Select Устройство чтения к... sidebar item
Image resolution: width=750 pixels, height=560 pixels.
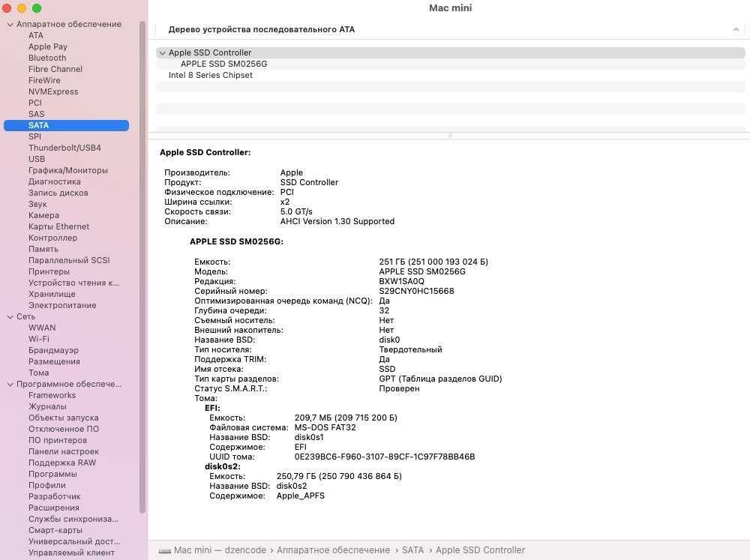click(73, 283)
